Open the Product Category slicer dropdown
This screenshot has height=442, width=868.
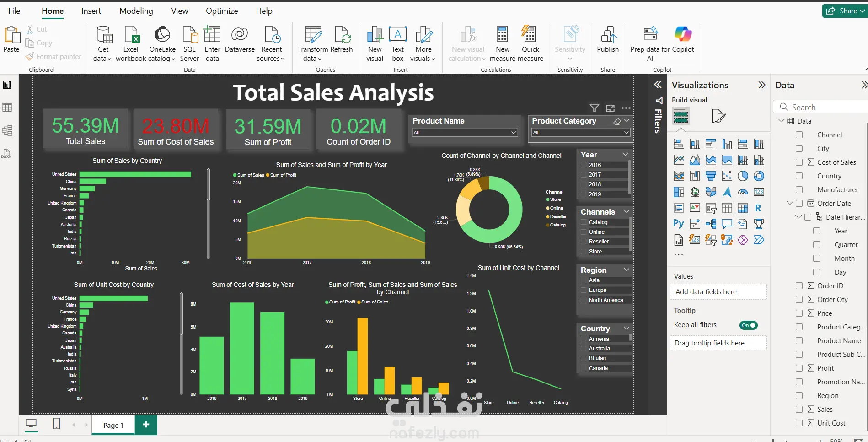[x=580, y=132]
